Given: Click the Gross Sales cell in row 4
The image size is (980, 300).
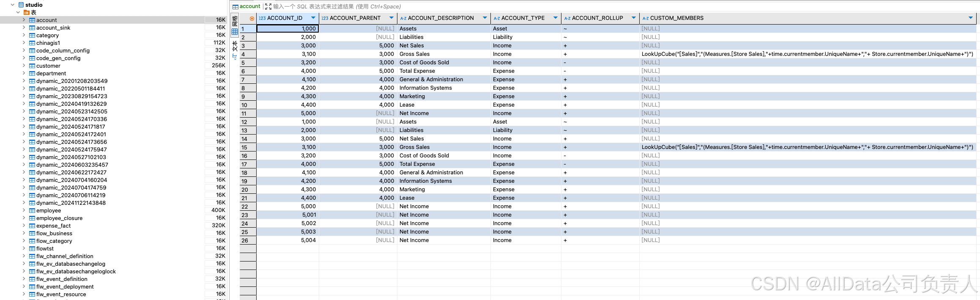Looking at the screenshot, I should (x=444, y=54).
